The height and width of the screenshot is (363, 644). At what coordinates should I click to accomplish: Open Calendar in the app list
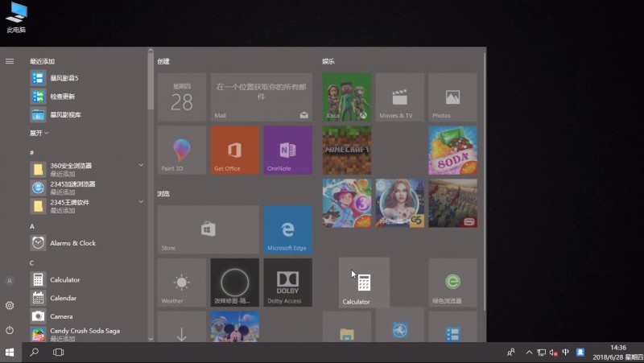coord(87,298)
